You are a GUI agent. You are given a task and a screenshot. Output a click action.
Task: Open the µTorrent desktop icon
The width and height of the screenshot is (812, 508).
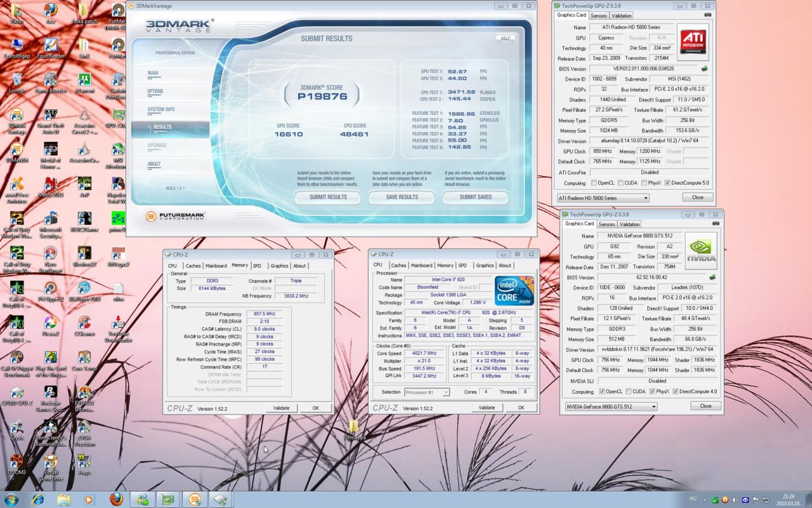(x=84, y=83)
